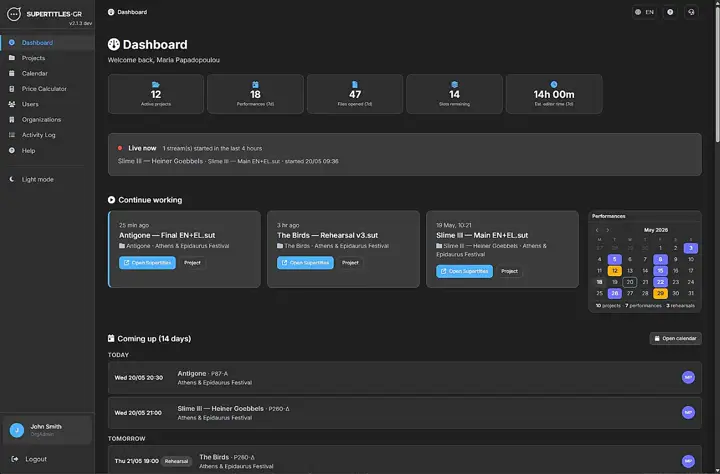This screenshot has height=474, width=720.
Task: Click the top-bar help circle icon
Action: (x=670, y=12)
